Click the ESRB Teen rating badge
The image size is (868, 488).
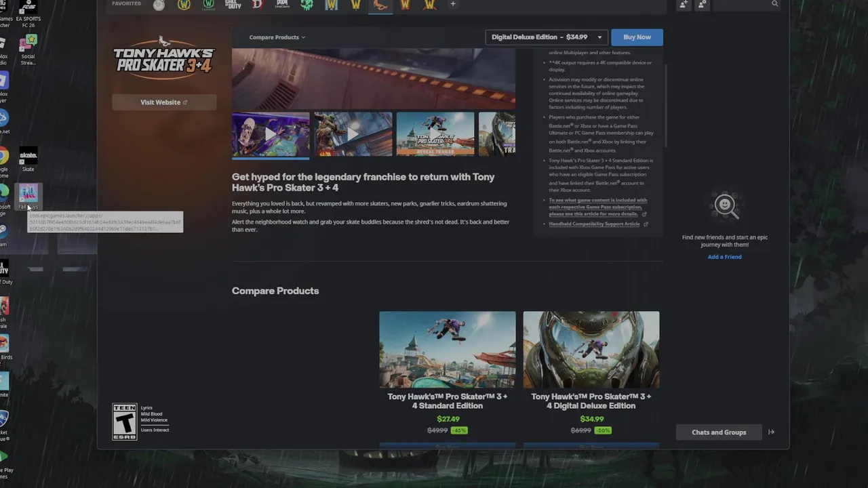(125, 422)
